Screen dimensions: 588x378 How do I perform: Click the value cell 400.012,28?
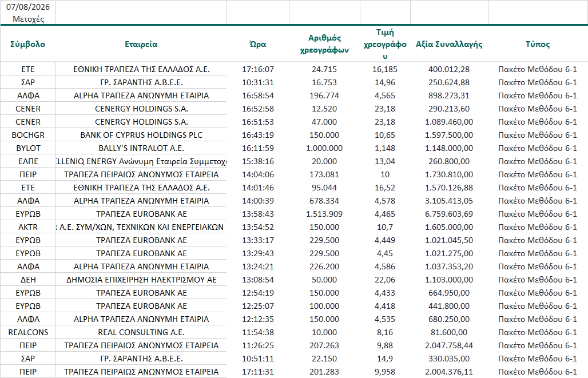pyautogui.click(x=449, y=69)
